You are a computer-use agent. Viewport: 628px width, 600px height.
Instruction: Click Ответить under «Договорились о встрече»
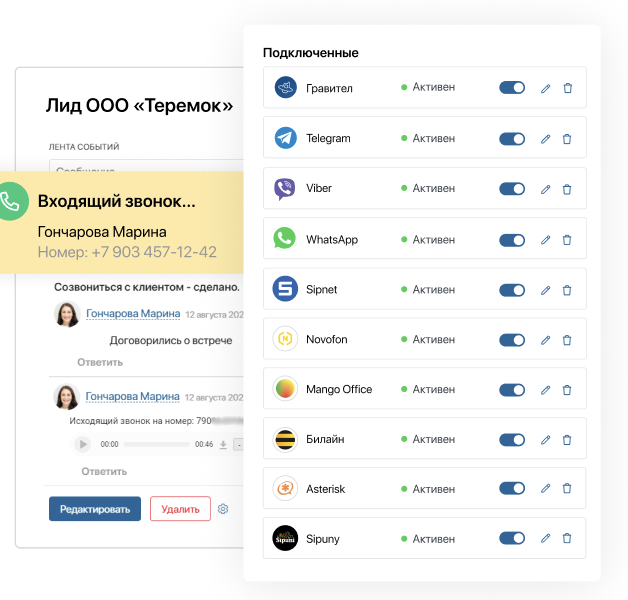pos(102,362)
